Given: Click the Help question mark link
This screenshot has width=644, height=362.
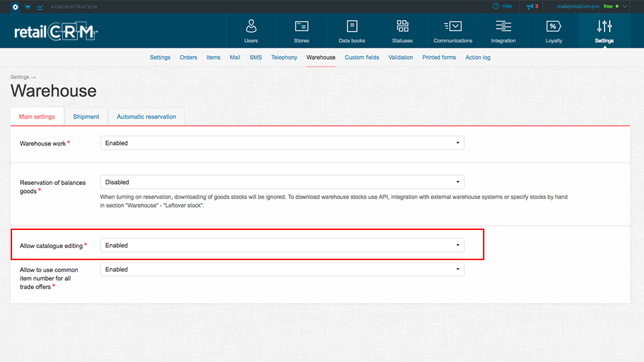Looking at the screenshot, I should [x=502, y=6].
